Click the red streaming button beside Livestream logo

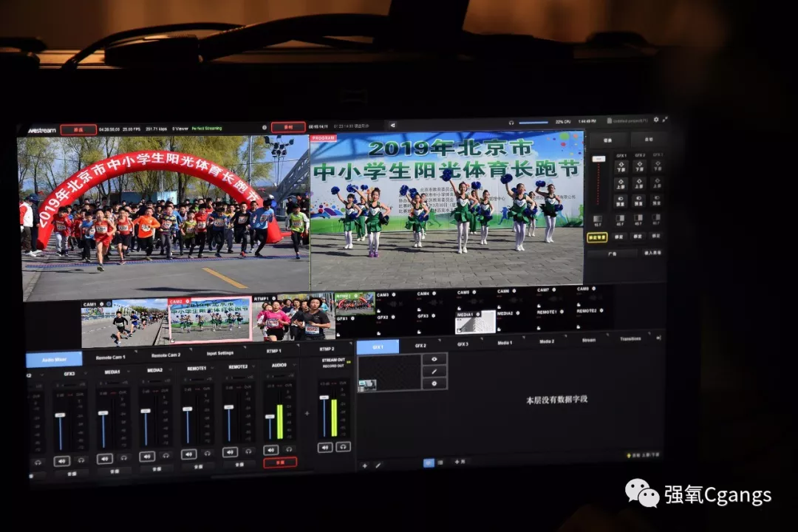pos(78,130)
